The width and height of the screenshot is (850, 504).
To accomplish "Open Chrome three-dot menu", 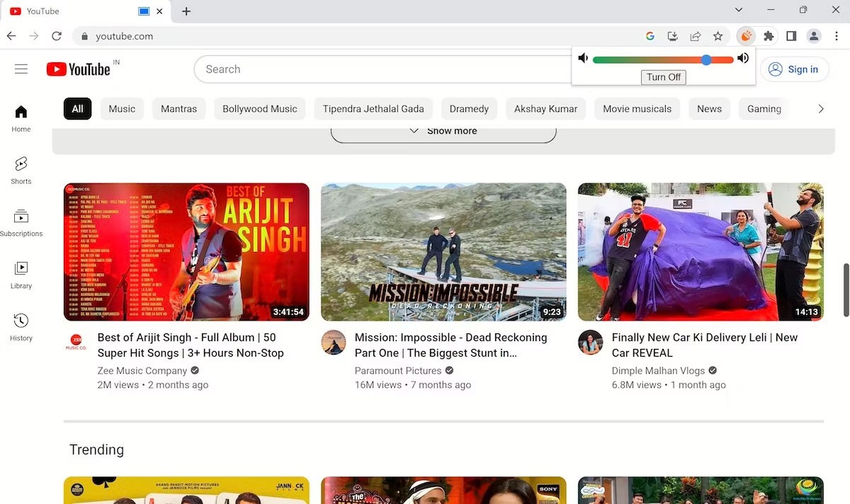I will point(836,36).
